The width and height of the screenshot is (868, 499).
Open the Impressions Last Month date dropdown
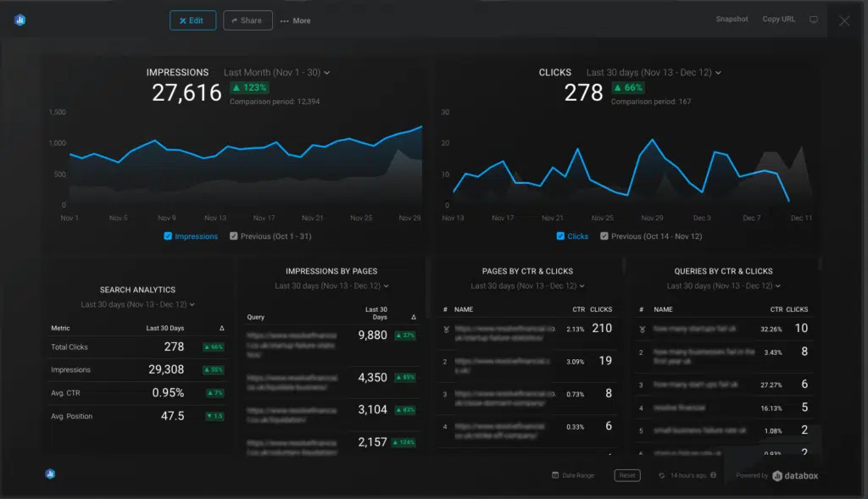click(276, 73)
